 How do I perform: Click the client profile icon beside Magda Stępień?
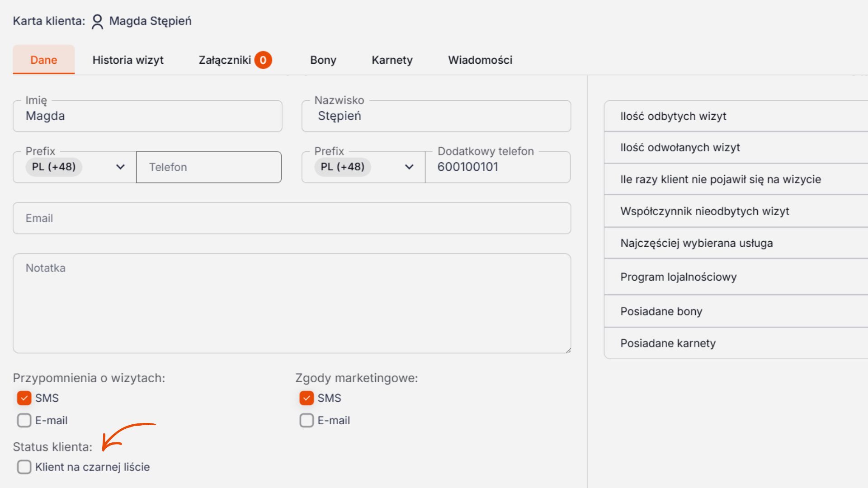97,21
